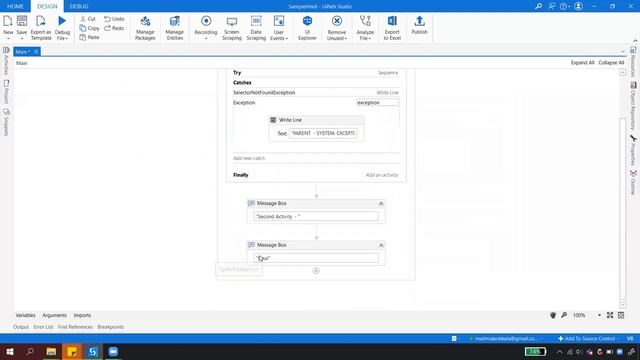Open the Recording dropdown
The image size is (640, 360).
206,28
